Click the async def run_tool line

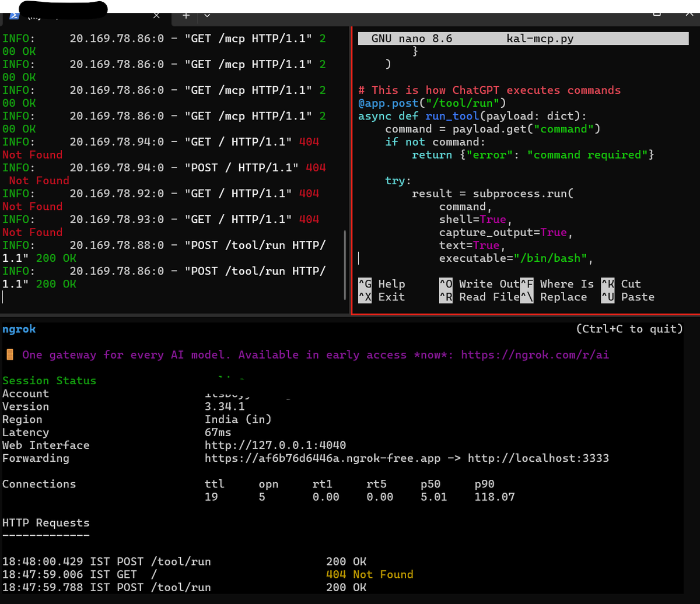[473, 116]
